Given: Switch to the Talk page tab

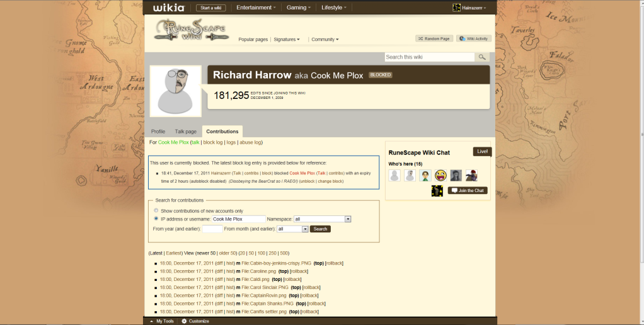Looking at the screenshot, I should (185, 132).
